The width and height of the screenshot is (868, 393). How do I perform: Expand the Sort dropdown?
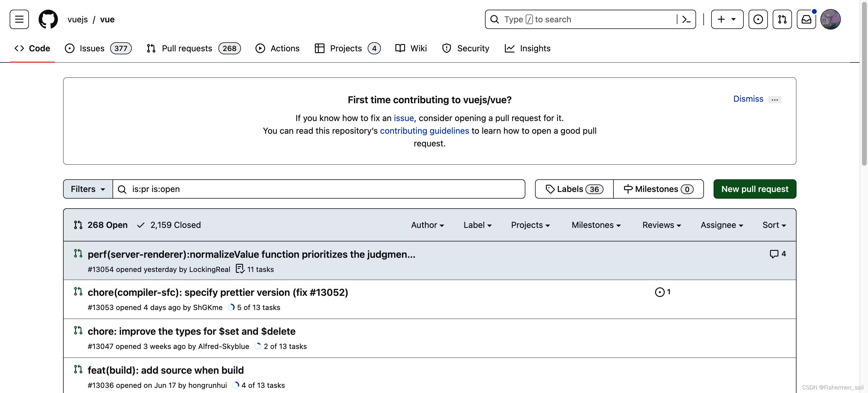coord(774,225)
